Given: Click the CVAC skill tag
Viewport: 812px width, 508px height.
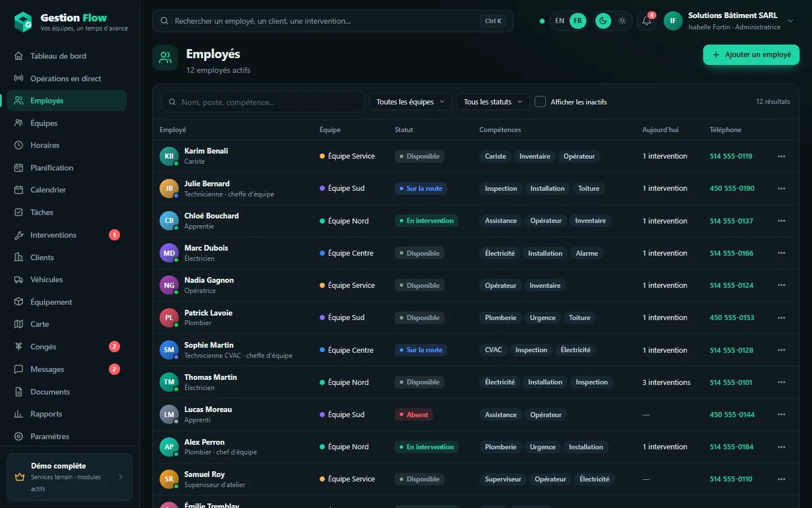Looking at the screenshot, I should click(x=493, y=350).
